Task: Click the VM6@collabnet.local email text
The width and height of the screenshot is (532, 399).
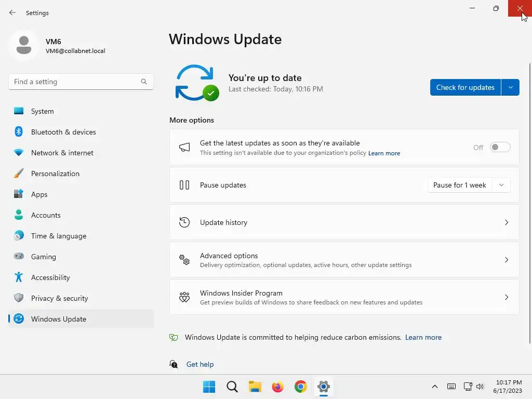Action: click(75, 51)
